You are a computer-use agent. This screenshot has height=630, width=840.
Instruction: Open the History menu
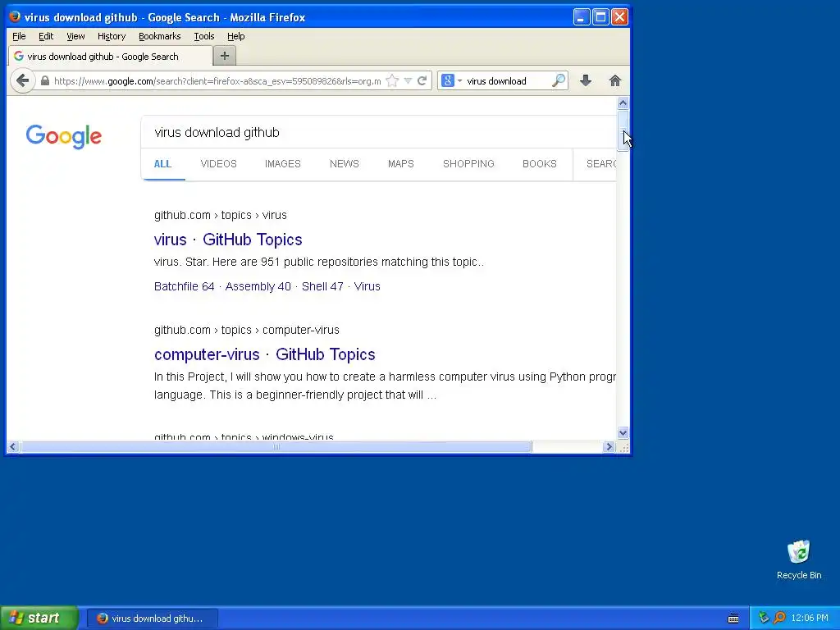[x=112, y=36]
